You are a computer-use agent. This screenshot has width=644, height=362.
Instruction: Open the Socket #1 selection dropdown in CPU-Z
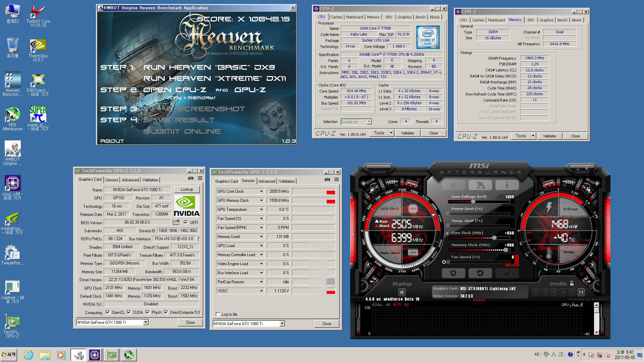click(x=369, y=122)
